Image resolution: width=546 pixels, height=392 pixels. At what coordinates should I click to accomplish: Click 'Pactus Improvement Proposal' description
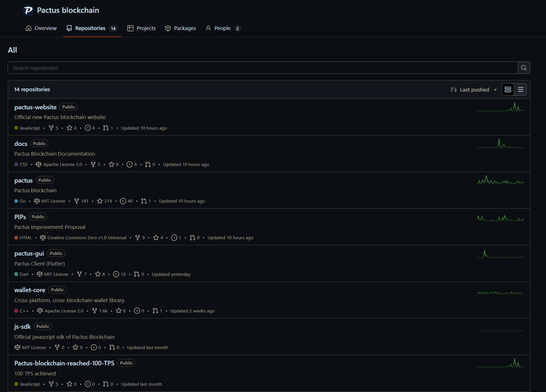(50, 227)
